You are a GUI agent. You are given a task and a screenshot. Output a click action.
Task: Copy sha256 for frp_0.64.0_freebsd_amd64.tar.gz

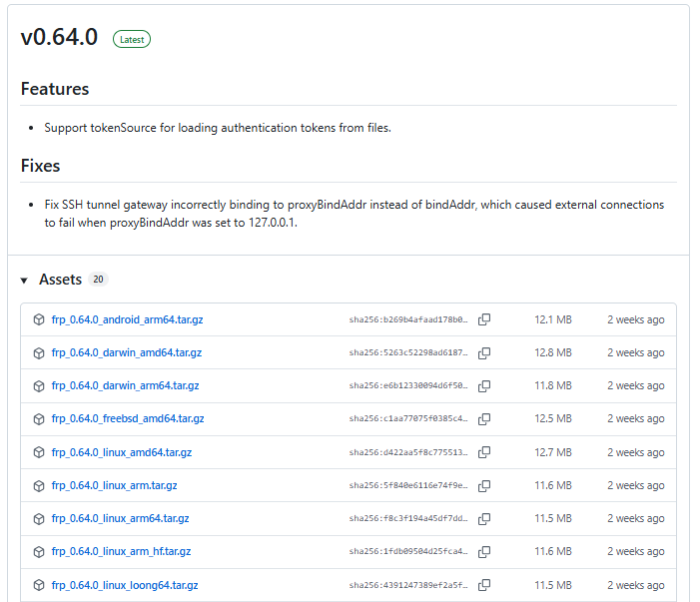point(484,419)
